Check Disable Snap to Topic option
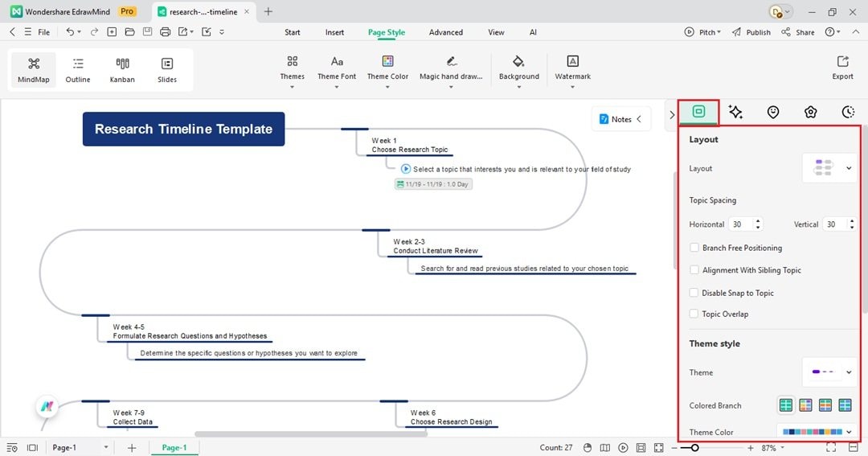This screenshot has height=456, width=868. (694, 293)
